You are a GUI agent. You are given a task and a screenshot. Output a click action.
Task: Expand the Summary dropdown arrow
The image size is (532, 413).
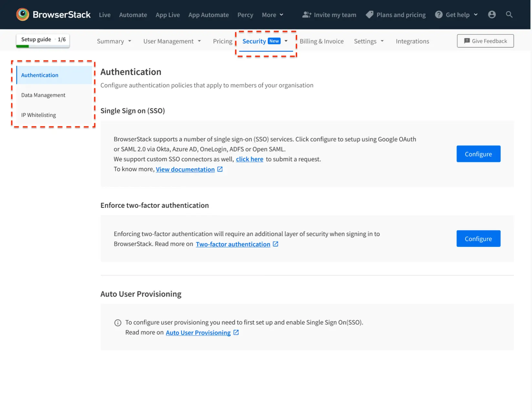130,41
